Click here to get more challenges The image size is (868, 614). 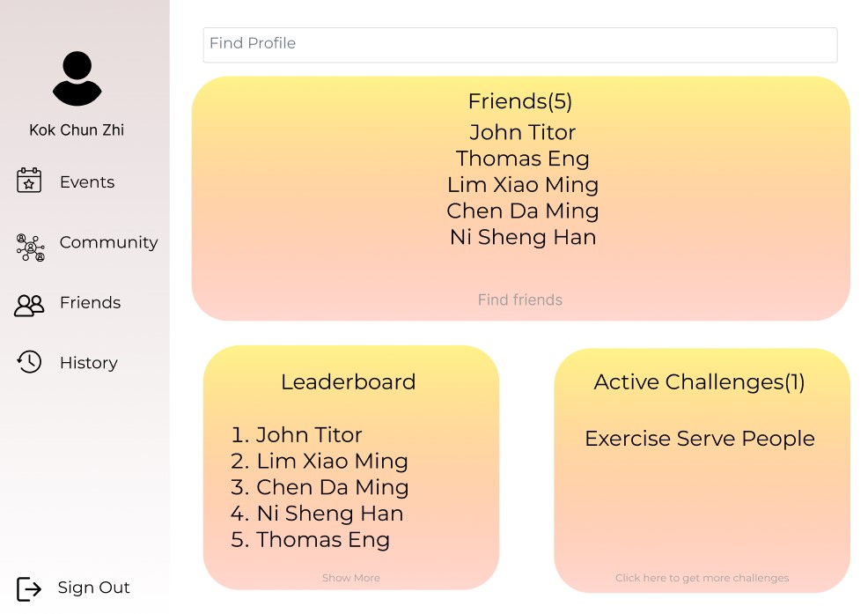pyautogui.click(x=702, y=577)
